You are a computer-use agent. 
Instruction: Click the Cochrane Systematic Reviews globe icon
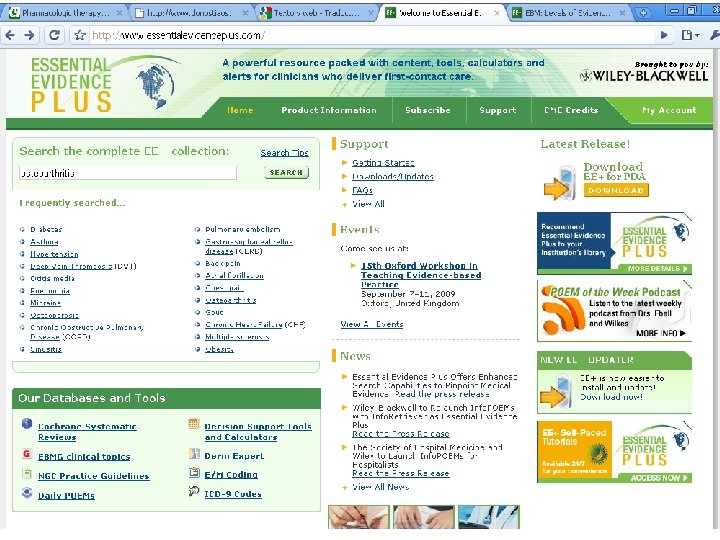pyautogui.click(x=27, y=424)
